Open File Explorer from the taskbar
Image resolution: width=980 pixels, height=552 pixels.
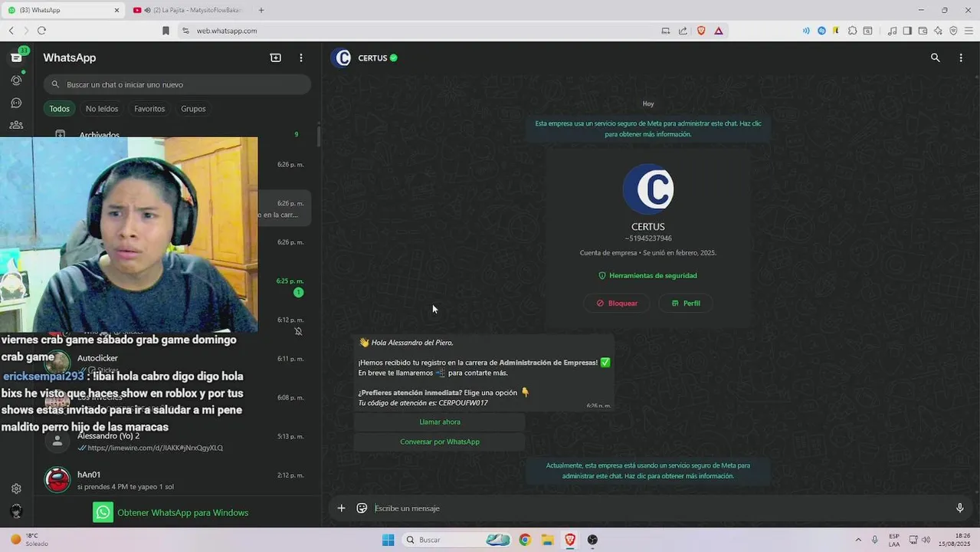click(547, 540)
